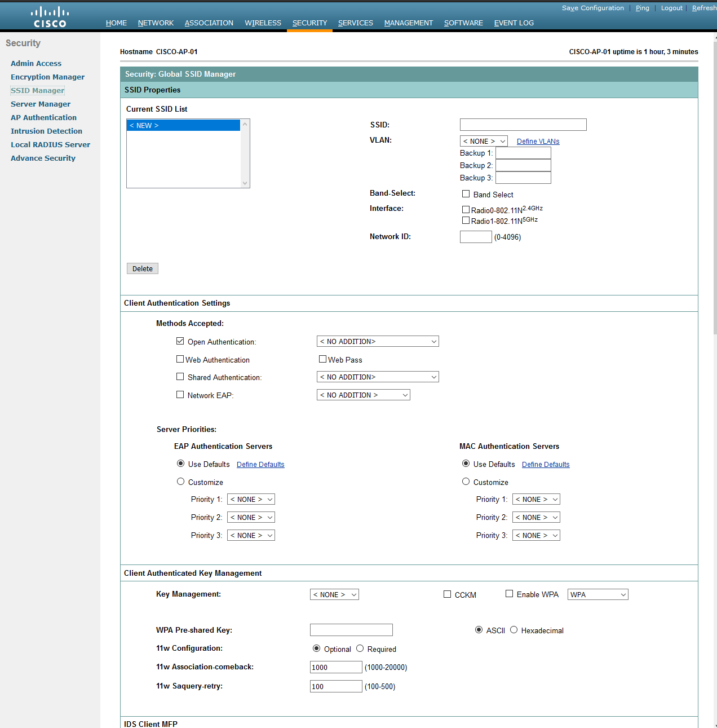This screenshot has width=717, height=728.
Task: Open the Key Management dropdown
Action: (x=334, y=594)
